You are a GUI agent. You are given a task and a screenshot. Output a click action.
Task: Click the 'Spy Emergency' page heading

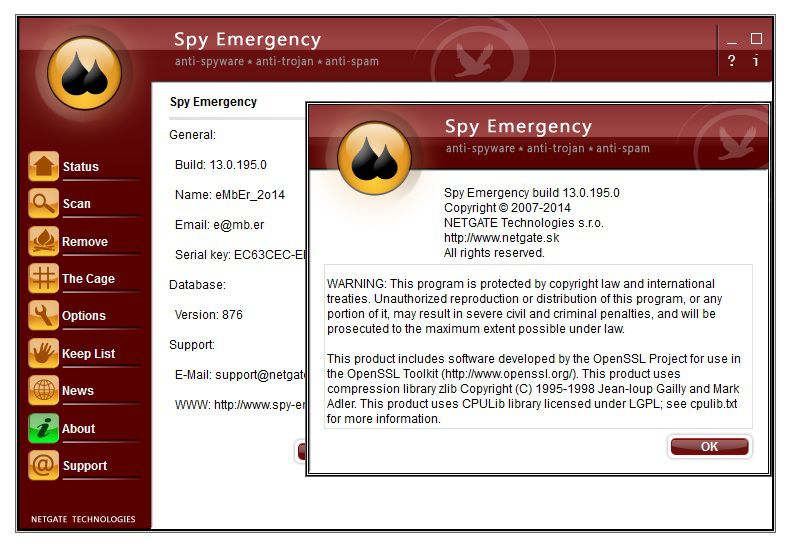pyautogui.click(x=213, y=102)
